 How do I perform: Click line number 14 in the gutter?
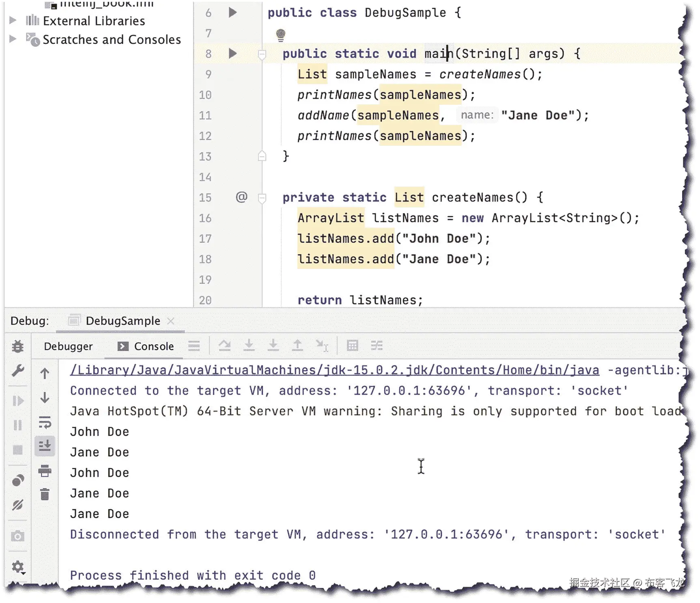(205, 177)
